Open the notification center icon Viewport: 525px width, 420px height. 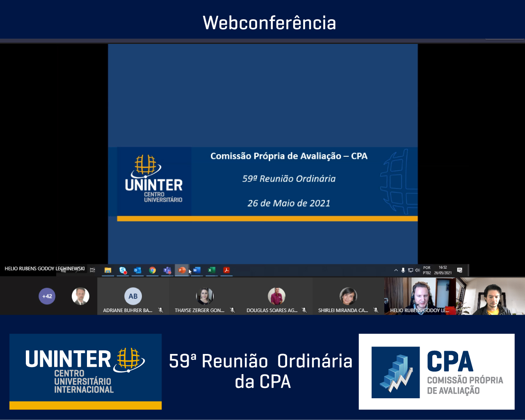(x=460, y=270)
